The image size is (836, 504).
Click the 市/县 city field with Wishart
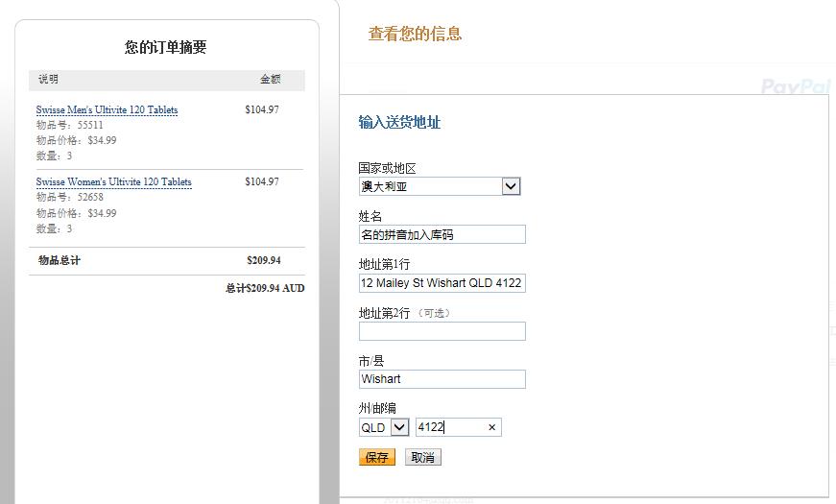(442, 379)
